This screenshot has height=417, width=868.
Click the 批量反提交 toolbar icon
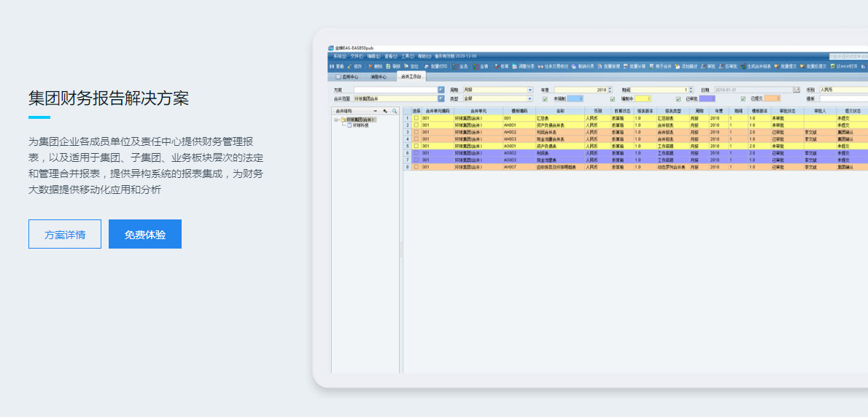coord(802,66)
